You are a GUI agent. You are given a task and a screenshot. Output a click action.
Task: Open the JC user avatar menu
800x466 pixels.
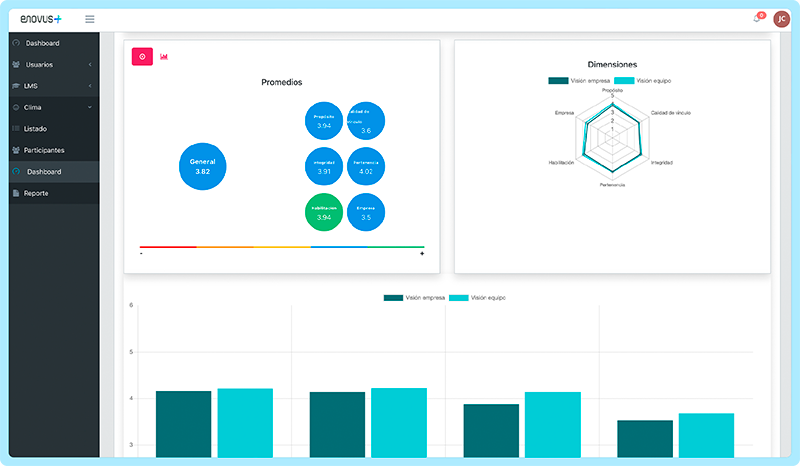[780, 19]
